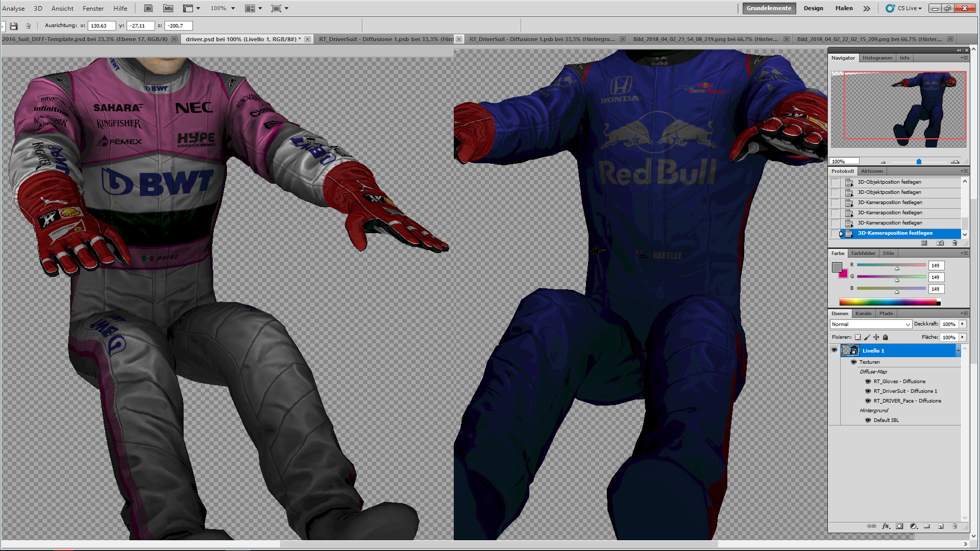Click the lock all padlock icon
The image size is (980, 551).
[x=886, y=337]
